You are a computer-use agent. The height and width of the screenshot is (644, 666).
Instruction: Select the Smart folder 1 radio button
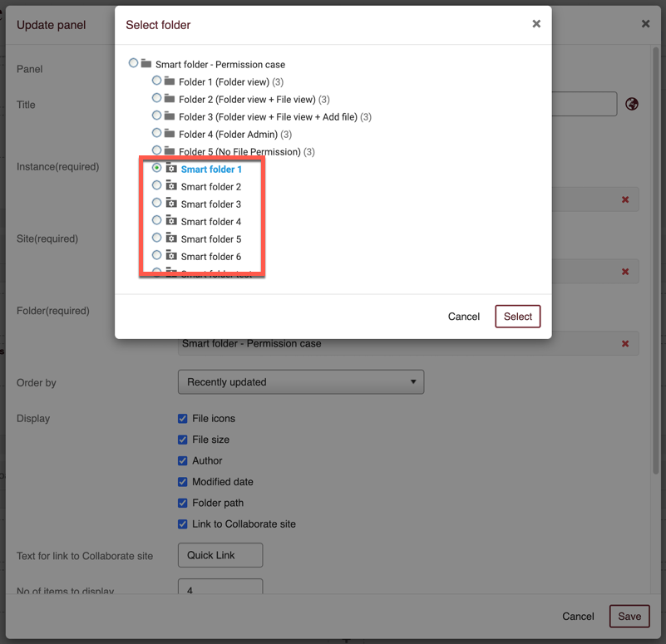(157, 168)
